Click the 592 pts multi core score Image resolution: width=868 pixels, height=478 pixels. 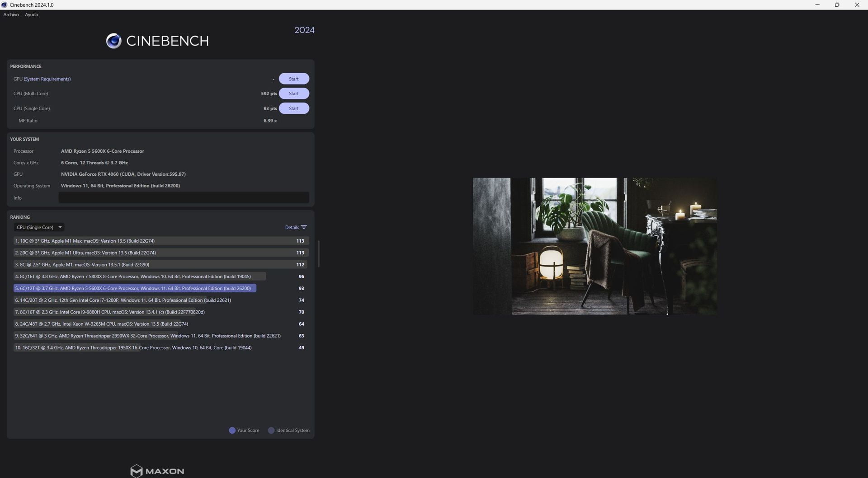point(269,94)
